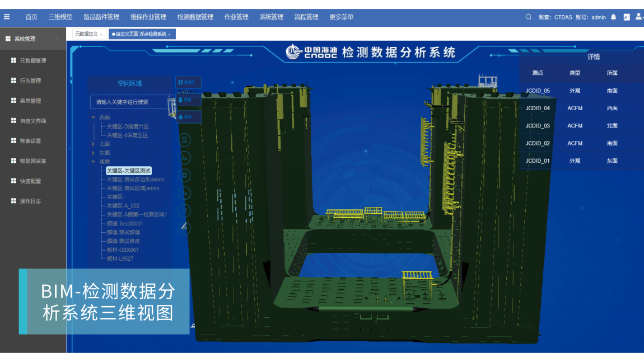
Task: Click the grid icon beside 元数据管理
Action: point(13,60)
